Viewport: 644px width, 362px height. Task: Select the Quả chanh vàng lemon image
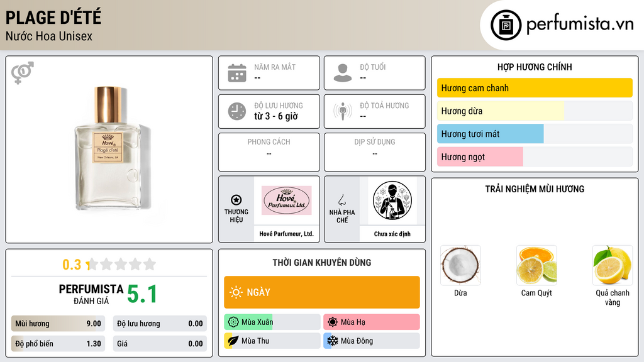pos(613,265)
